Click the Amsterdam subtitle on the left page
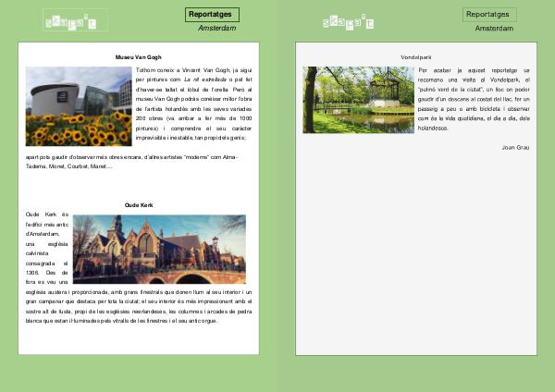 point(217,29)
